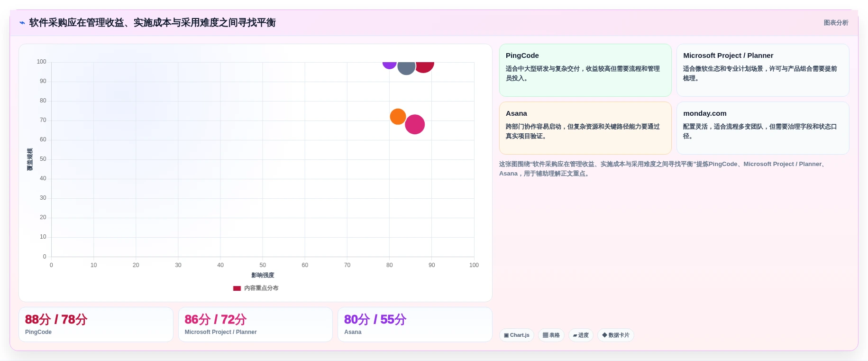Open the Microsoft Project / Planner description card

tap(763, 70)
